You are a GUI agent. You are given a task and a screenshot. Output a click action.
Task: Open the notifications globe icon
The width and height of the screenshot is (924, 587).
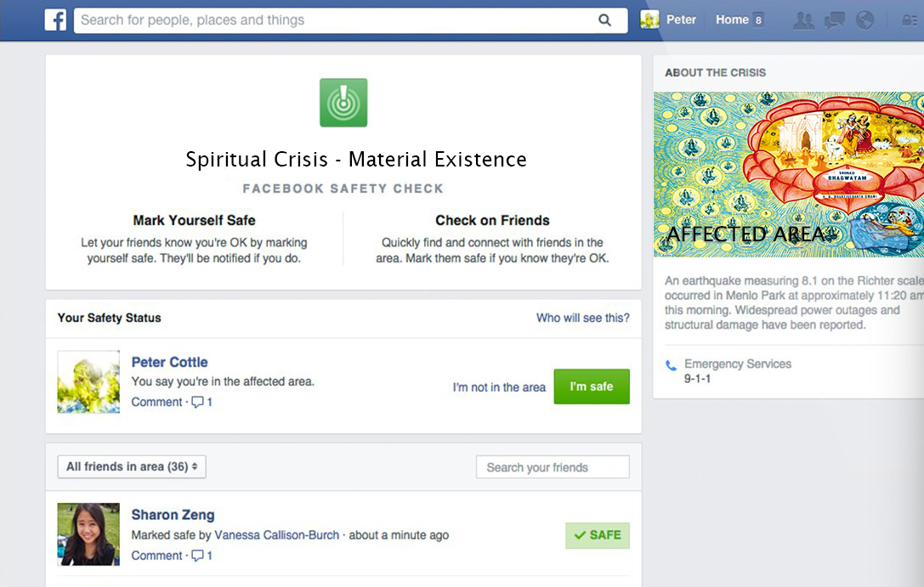click(865, 20)
